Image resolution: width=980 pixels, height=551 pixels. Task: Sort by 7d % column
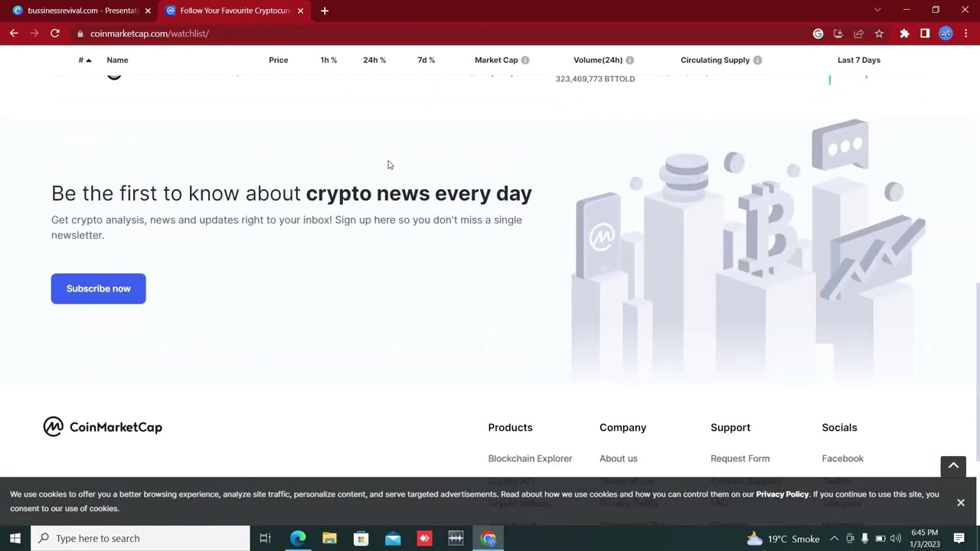pyautogui.click(x=426, y=60)
